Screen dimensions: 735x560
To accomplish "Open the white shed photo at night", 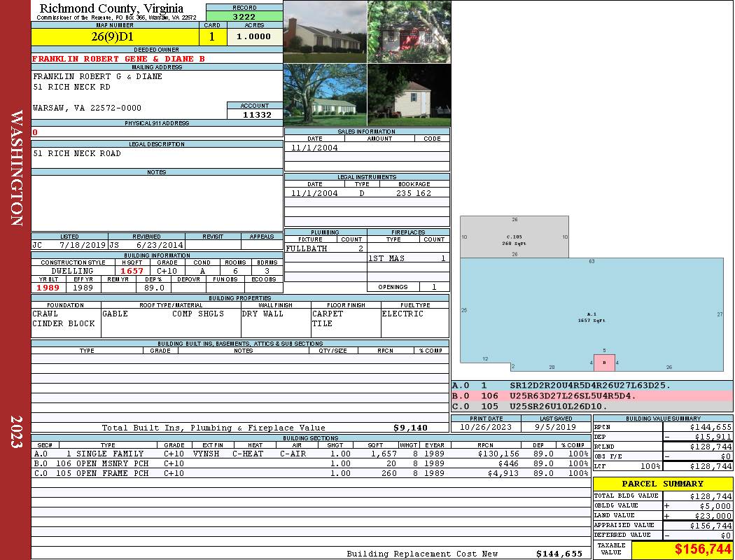I will click(409, 95).
